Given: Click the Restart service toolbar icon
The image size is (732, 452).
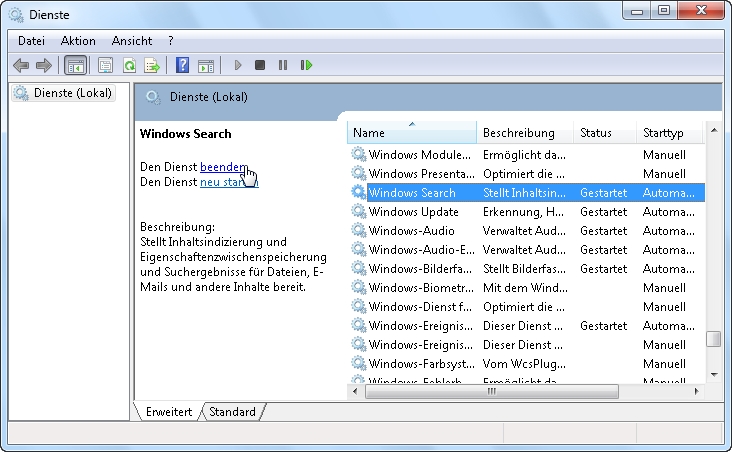Looking at the screenshot, I should point(306,65).
